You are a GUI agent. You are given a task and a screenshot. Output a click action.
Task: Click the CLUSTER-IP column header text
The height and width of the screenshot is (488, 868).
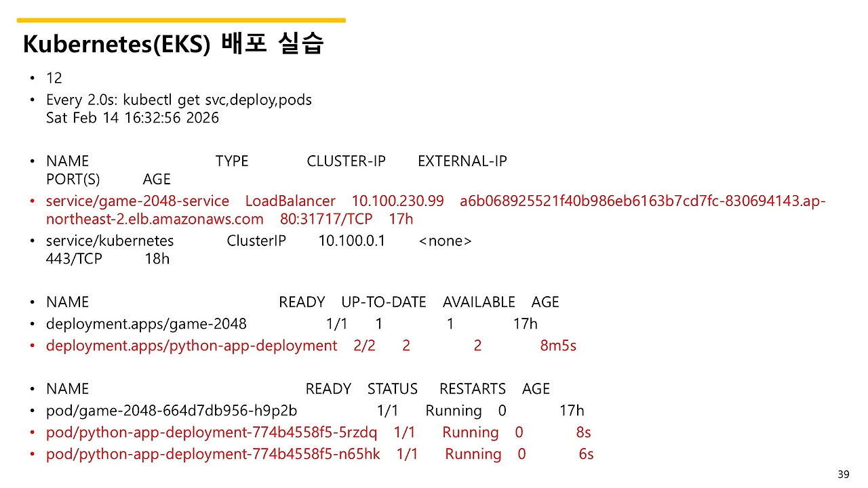[x=346, y=161]
